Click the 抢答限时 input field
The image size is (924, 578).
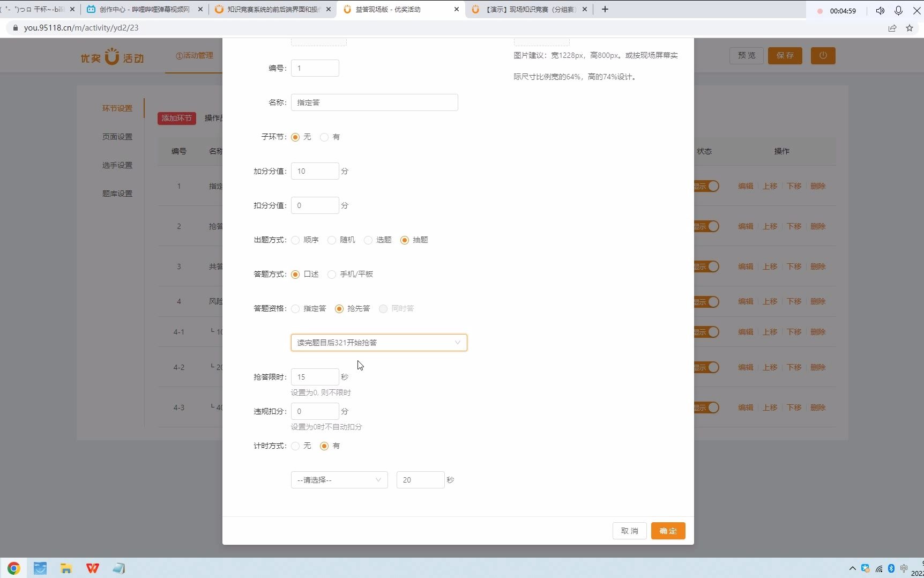[x=315, y=377]
